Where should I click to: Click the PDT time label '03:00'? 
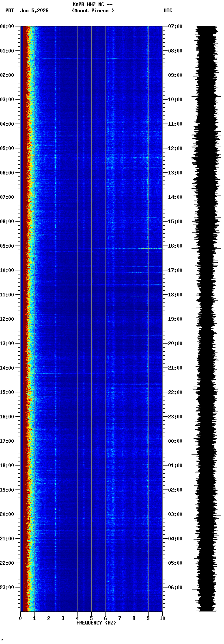pos(7,100)
